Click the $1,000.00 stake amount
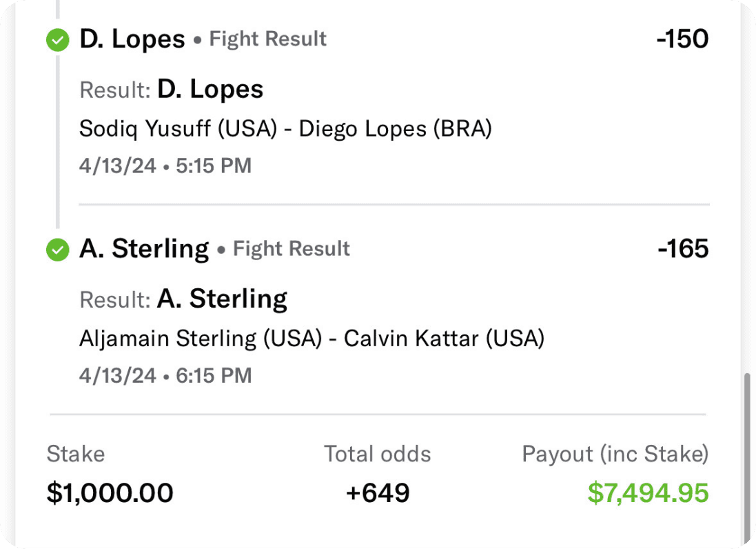Viewport: 756px width, 549px height. click(110, 493)
